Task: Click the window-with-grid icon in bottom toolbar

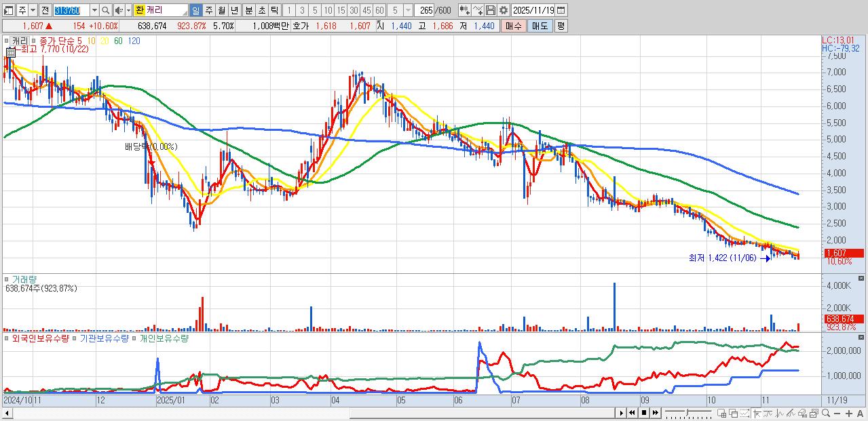Action: 722,413
